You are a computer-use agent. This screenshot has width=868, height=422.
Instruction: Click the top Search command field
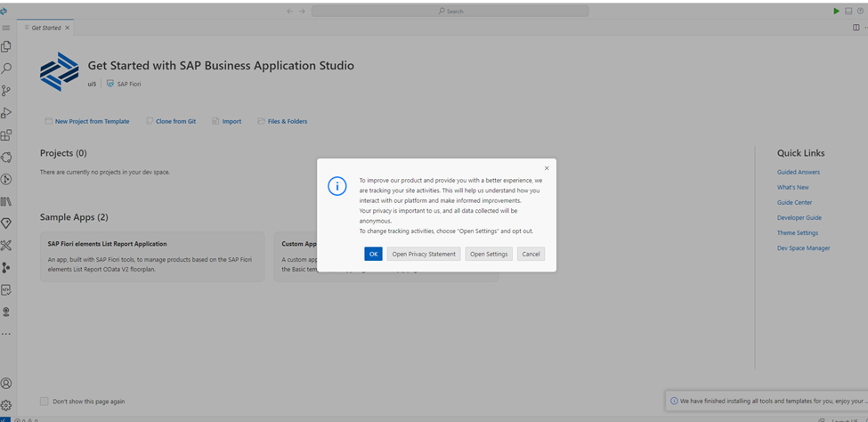450,11
